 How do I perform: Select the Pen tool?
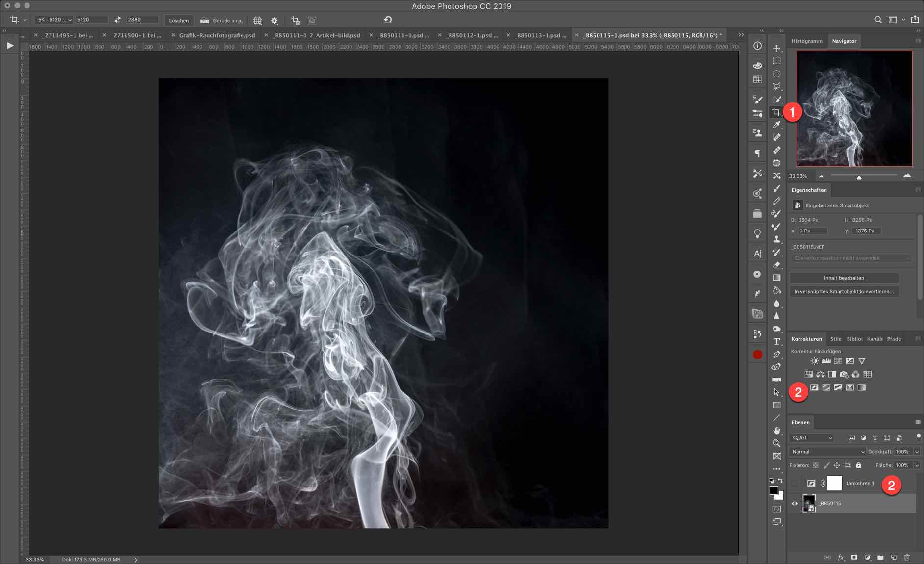point(776,354)
